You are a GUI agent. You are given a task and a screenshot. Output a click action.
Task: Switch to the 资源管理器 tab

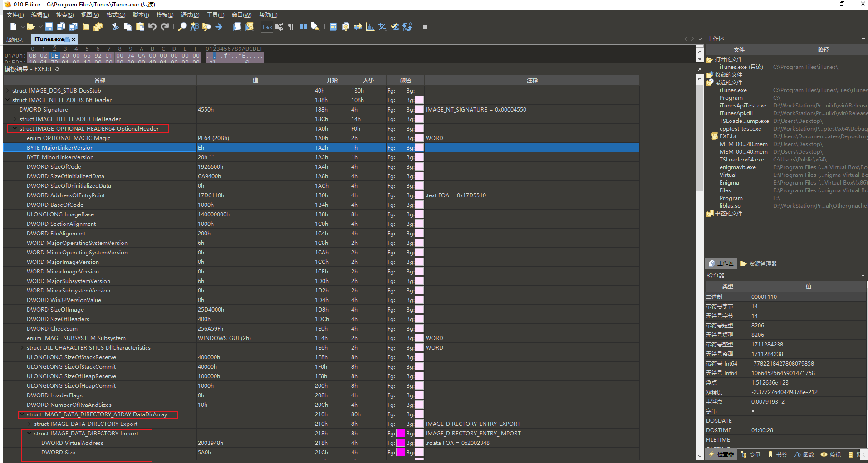pyautogui.click(x=759, y=263)
